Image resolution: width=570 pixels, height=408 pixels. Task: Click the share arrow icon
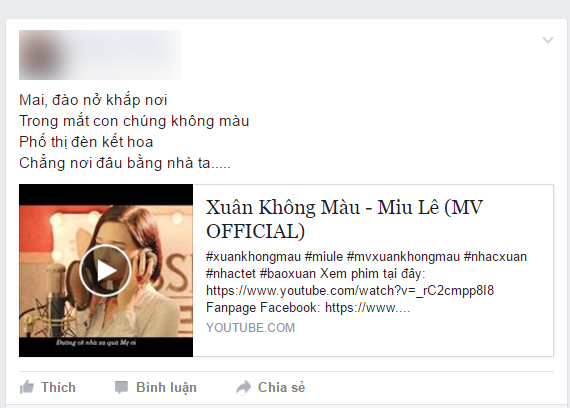(243, 387)
